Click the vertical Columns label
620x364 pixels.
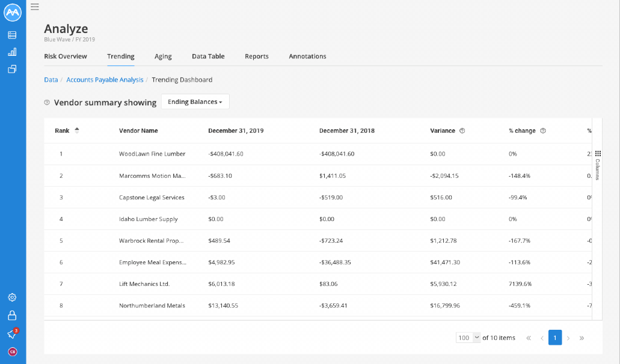(x=598, y=169)
